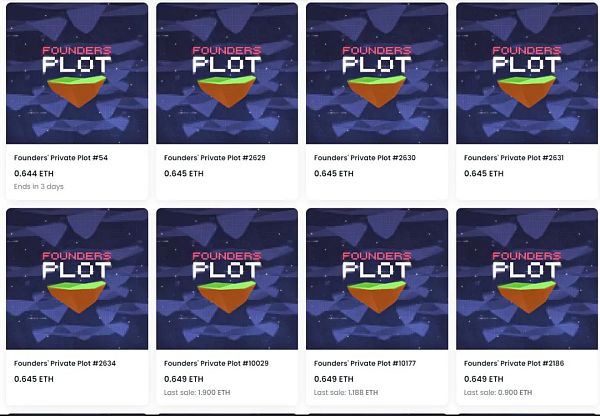Screen dimensions: 600x416
Task: Click the "Ends in 3 days" label
Action: 39,187
